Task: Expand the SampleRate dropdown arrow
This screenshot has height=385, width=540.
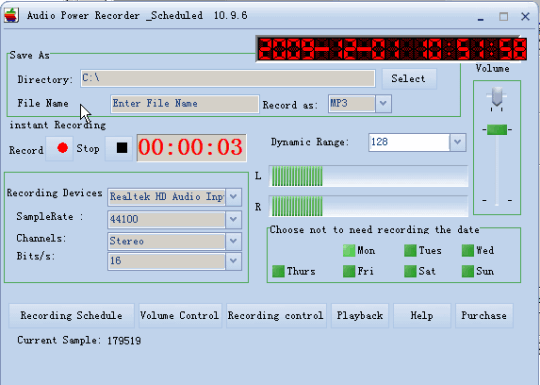Action: coord(233,219)
